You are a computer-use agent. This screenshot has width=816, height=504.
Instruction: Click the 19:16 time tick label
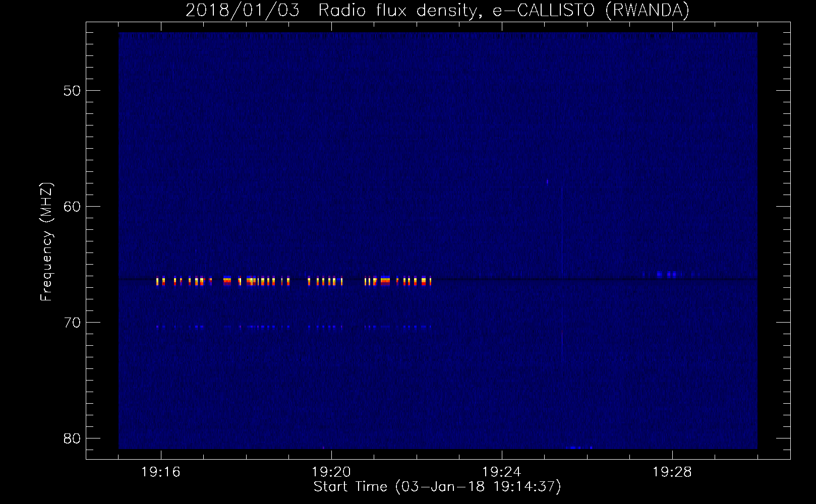[x=161, y=472]
